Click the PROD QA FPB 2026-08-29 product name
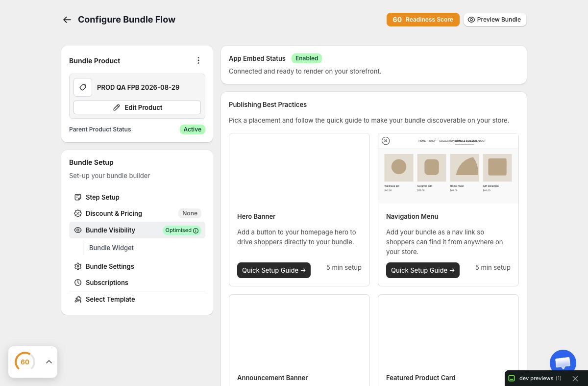The image size is (588, 386). 138,87
